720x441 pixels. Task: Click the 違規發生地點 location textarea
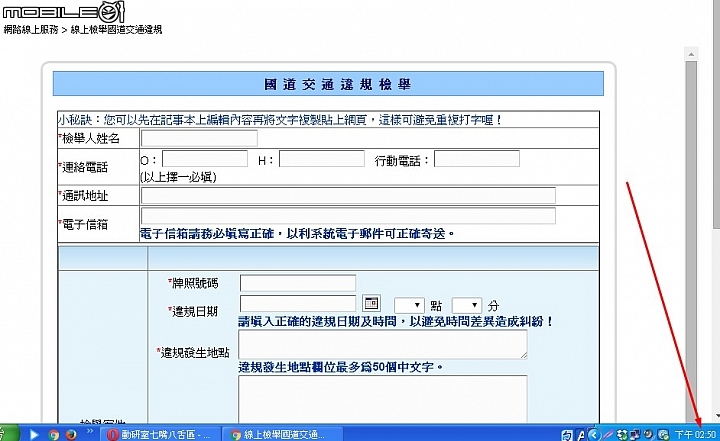[x=382, y=344]
